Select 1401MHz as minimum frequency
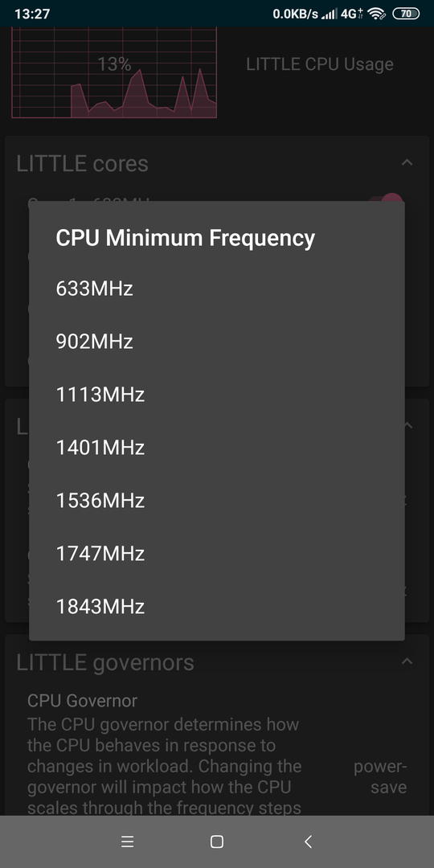The height and width of the screenshot is (868, 434). tap(216, 448)
